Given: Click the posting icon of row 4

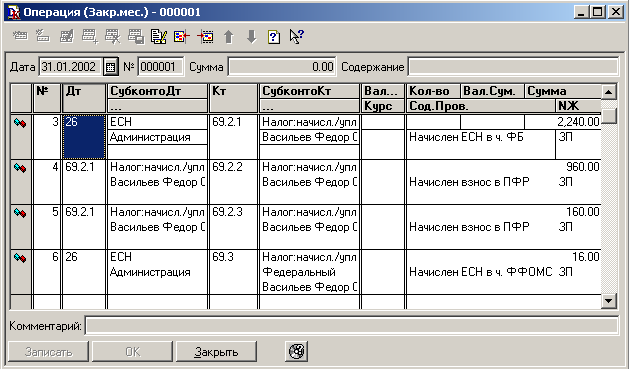Looking at the screenshot, I should click(20, 168).
